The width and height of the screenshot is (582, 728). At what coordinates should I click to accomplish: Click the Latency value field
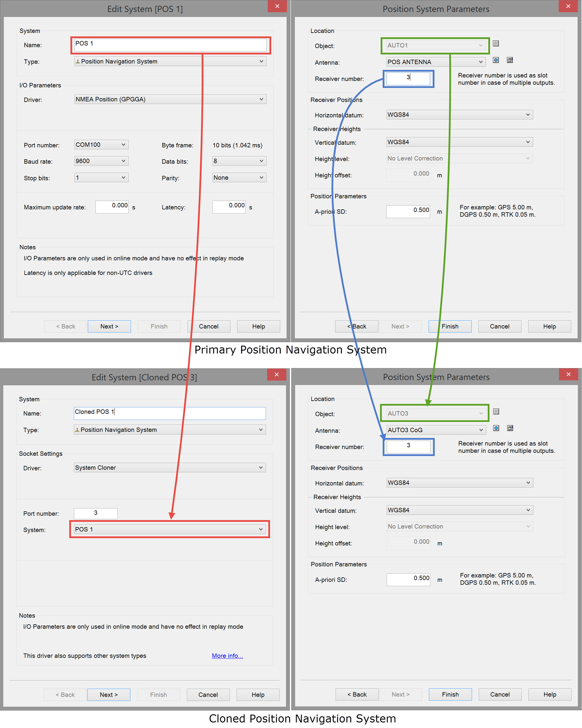pyautogui.click(x=228, y=207)
